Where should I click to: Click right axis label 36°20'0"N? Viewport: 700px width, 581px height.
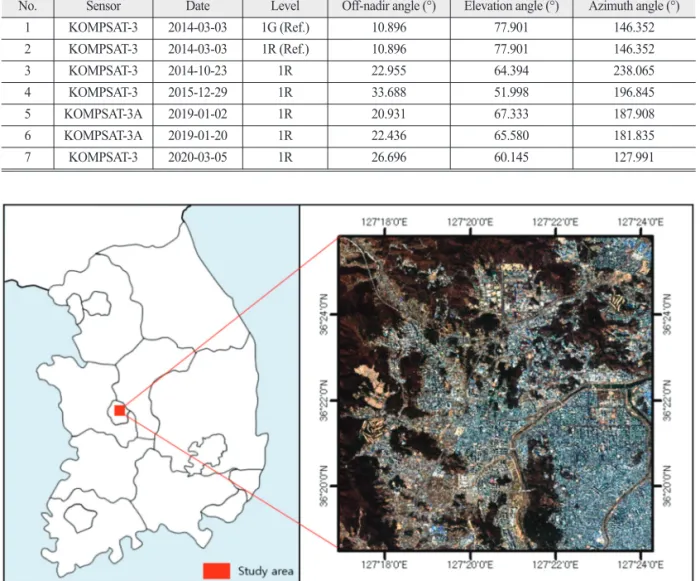(x=667, y=486)
